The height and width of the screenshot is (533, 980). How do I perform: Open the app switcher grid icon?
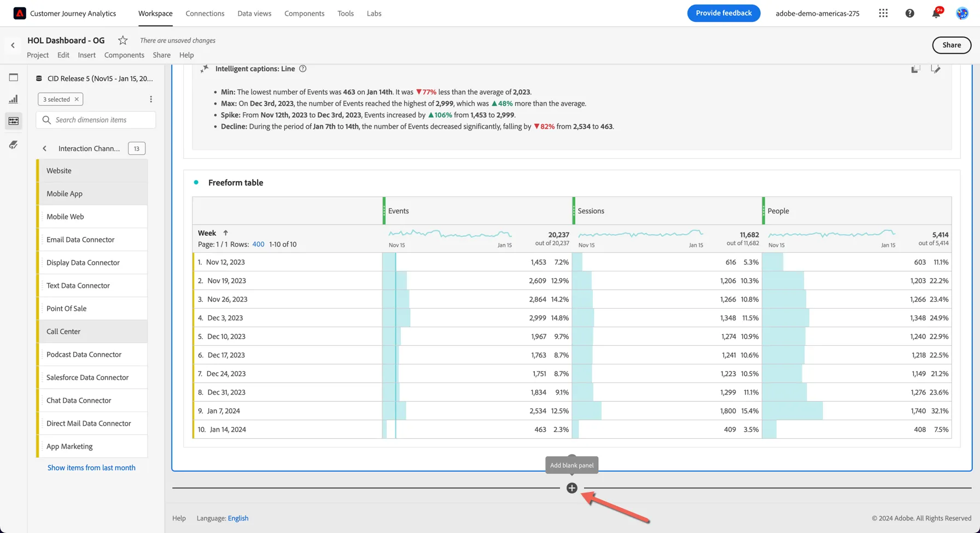coord(883,13)
